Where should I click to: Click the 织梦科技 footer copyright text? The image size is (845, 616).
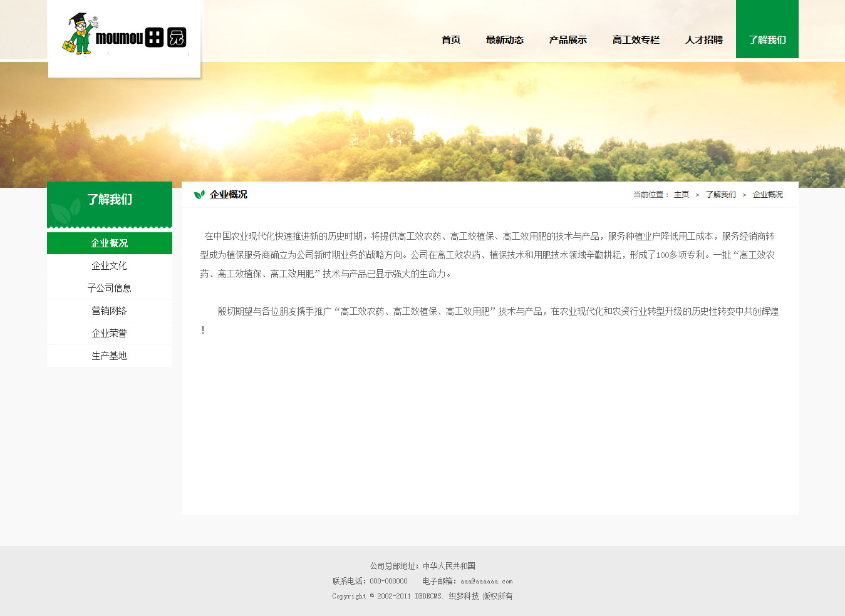point(464,596)
